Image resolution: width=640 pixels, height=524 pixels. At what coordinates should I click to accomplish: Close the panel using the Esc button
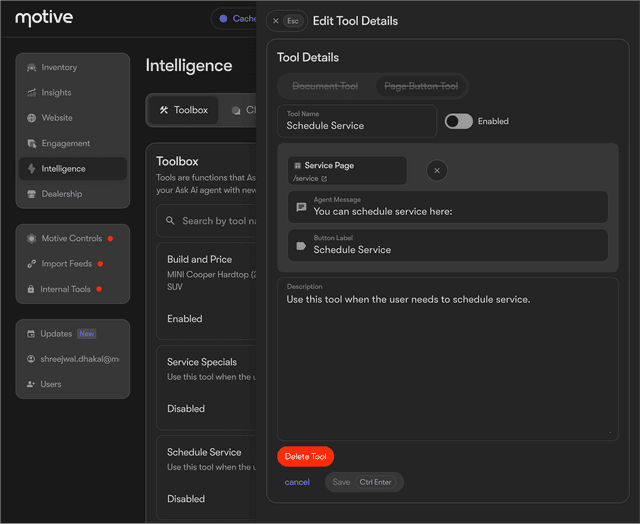pos(285,21)
